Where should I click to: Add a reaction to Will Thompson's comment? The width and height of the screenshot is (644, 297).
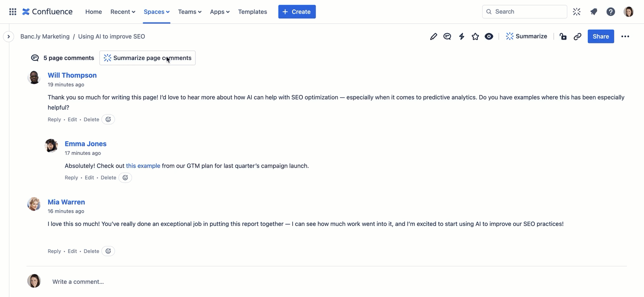(108, 119)
